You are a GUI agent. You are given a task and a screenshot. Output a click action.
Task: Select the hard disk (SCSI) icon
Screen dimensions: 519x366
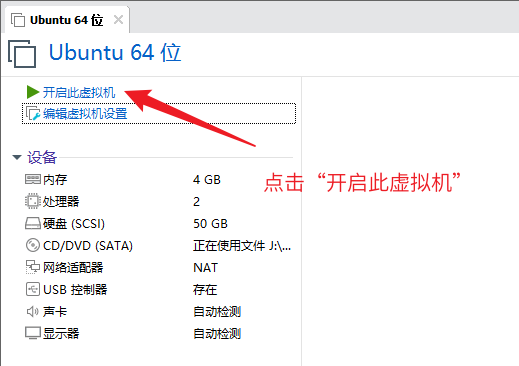(x=33, y=223)
